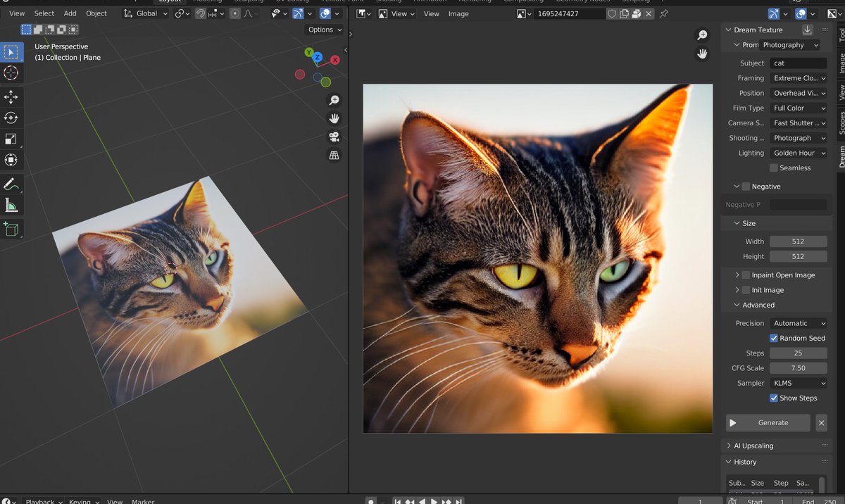Screen dimensions: 845x504
Task: Enable the Inpaint Open Image checkbox
Action: coord(746,275)
